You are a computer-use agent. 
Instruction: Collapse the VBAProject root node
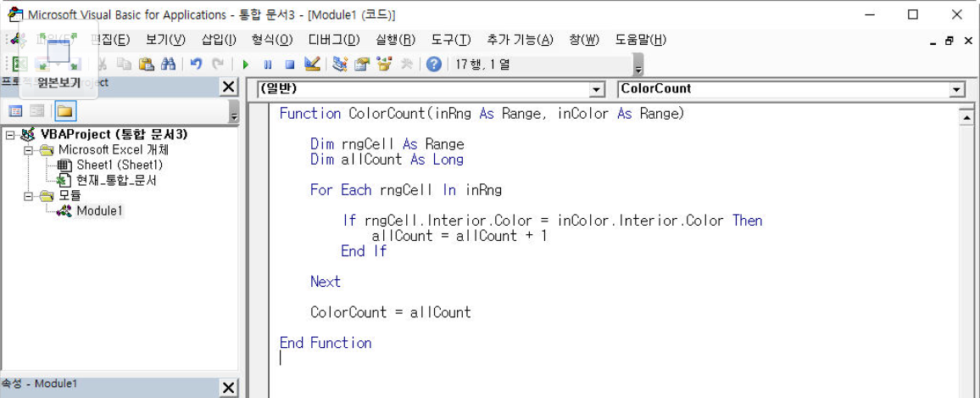point(10,135)
